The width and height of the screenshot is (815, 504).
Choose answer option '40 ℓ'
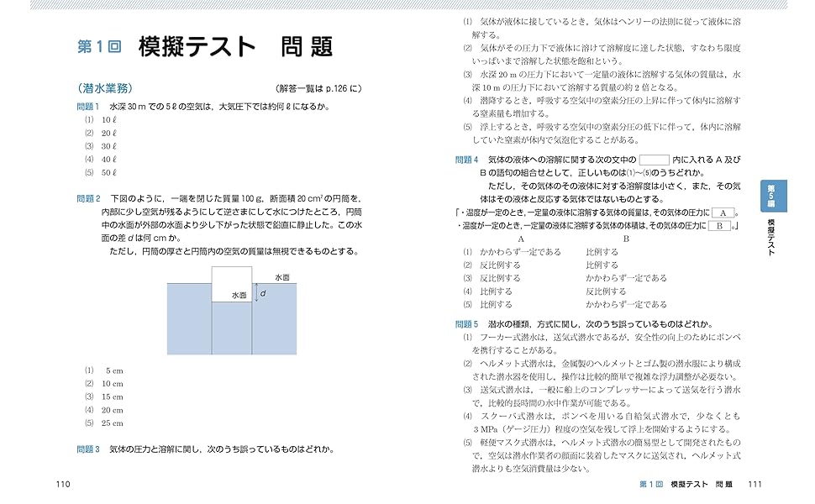coord(109,160)
